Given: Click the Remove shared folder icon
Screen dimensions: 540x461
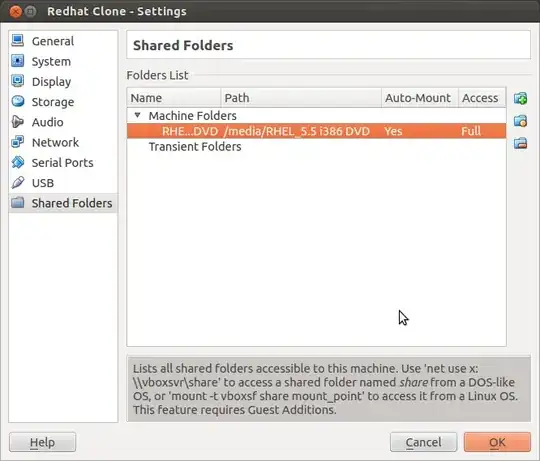Looking at the screenshot, I should (520, 143).
